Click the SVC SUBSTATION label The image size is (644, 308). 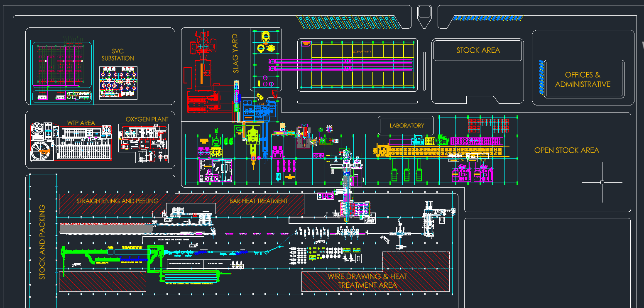(117, 55)
